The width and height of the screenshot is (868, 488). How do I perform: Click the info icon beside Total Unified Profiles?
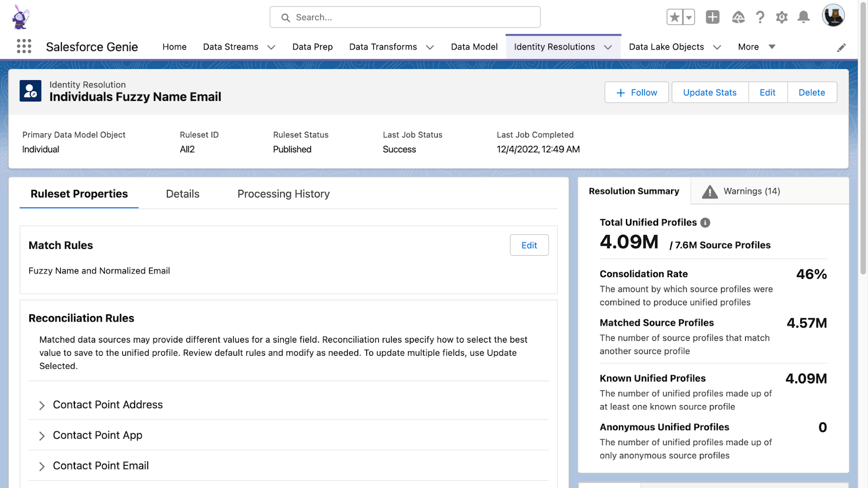tap(705, 222)
